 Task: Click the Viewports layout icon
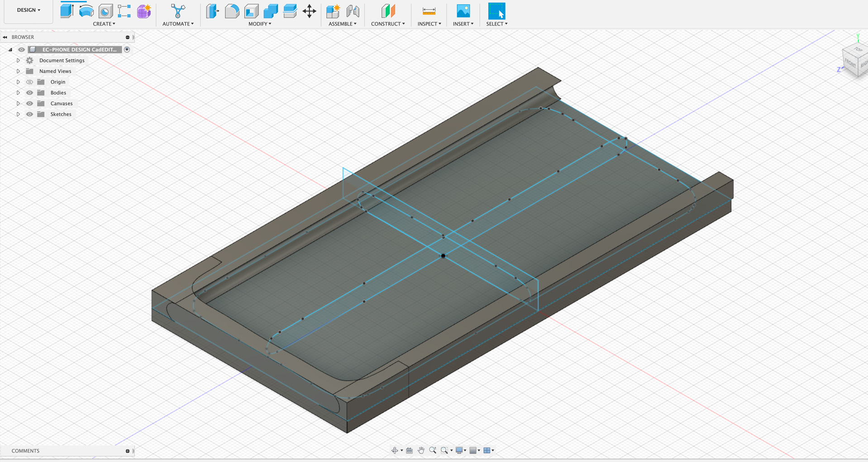tap(487, 450)
